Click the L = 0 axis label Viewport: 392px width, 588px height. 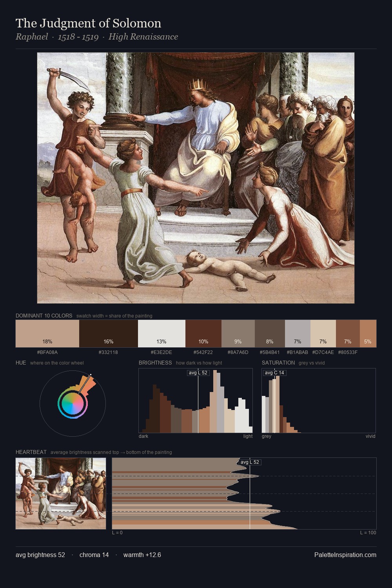[117, 533]
